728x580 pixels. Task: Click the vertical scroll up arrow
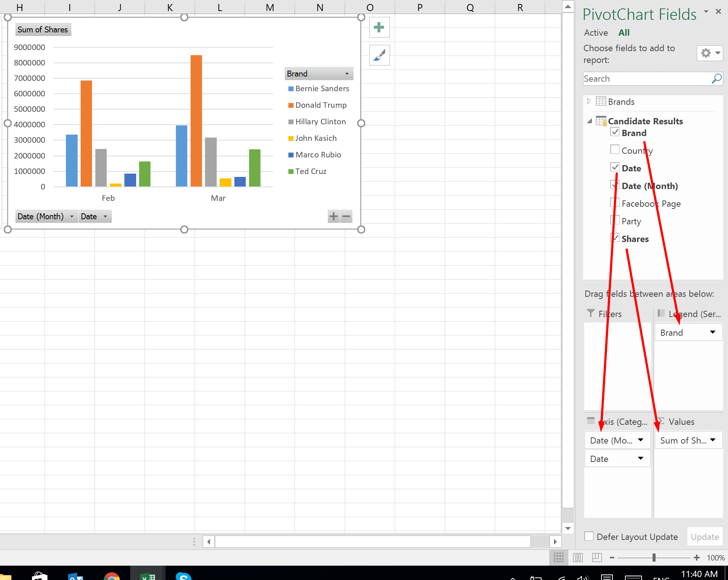[x=568, y=7]
